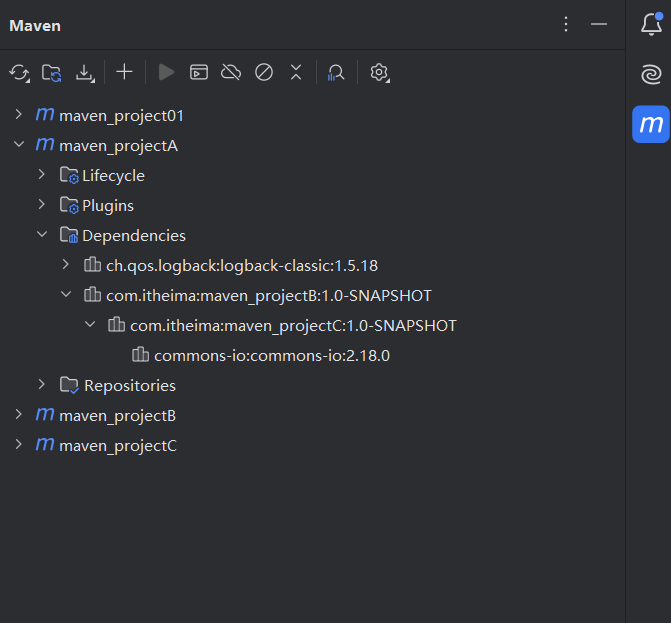Expand Repositories folder
Screen dimensions: 671x623
click(x=42, y=384)
